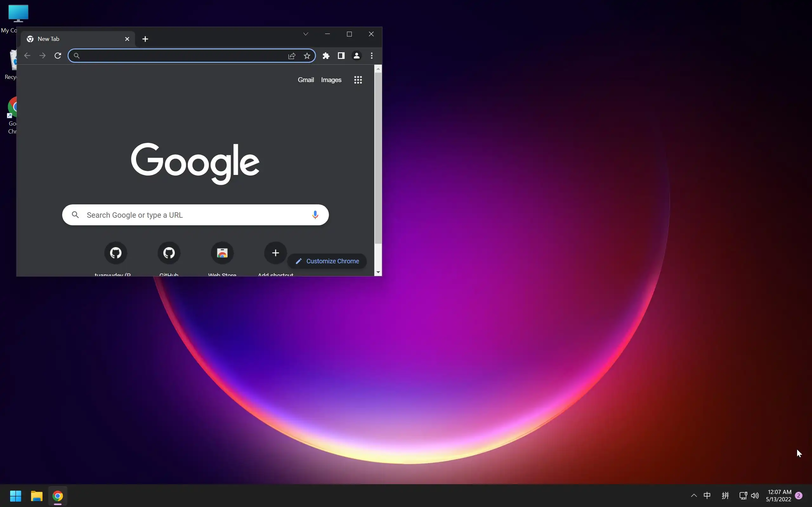The width and height of the screenshot is (812, 507).
Task: Click the share this page icon
Action: (x=291, y=56)
